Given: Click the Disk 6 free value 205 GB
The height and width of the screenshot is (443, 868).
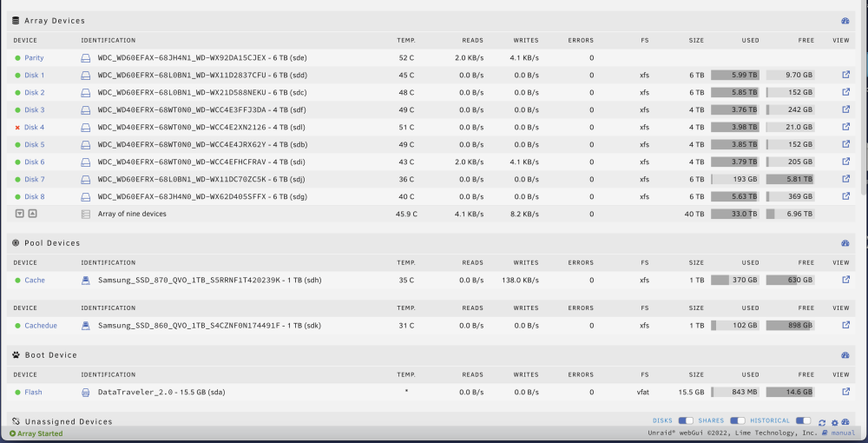Looking at the screenshot, I should [801, 162].
